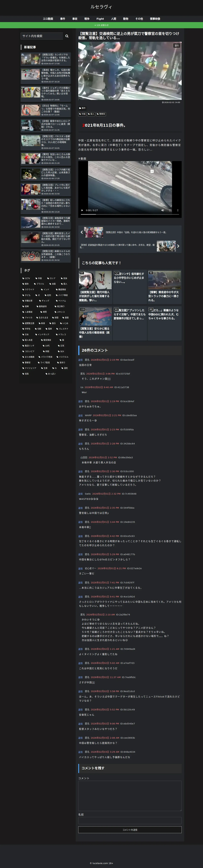This screenshot has width=203, height=868.
Task: Reply to the WARP comment
Action: pyautogui.click(x=80, y=416)
